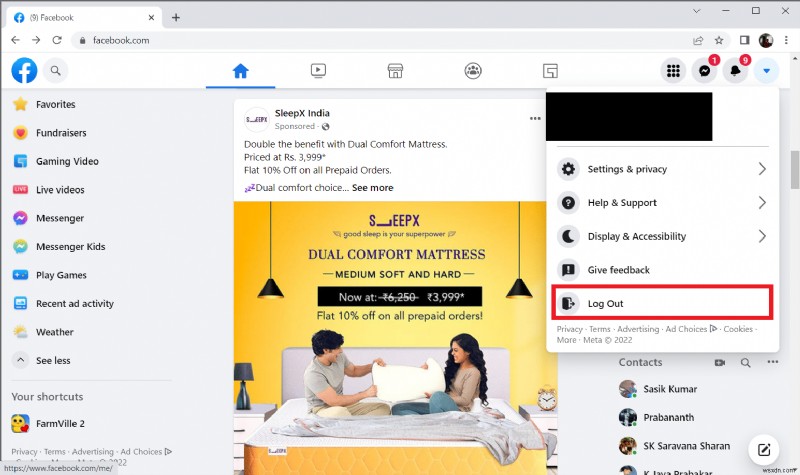Close the Facebook browser tab
Image resolution: width=800 pixels, height=475 pixels.
[151, 17]
